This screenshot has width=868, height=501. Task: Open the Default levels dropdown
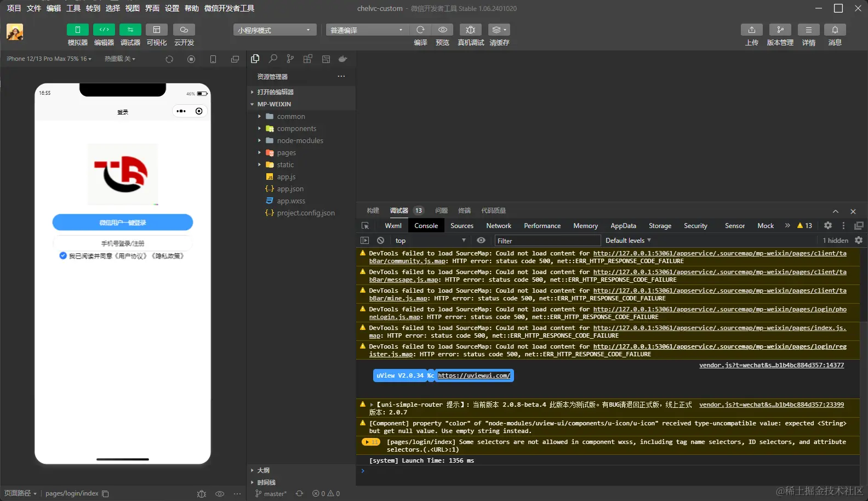coord(628,241)
